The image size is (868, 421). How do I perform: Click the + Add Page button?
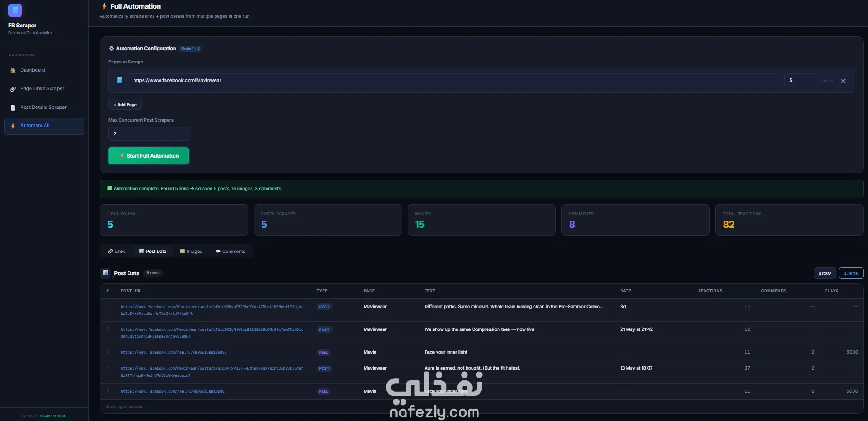(125, 105)
